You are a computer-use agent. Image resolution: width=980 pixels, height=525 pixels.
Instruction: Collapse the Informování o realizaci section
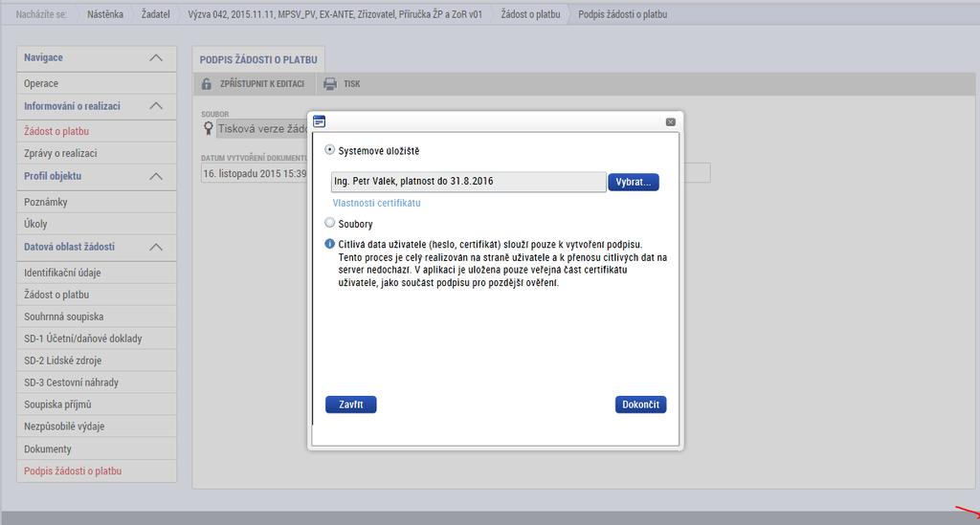(156, 106)
